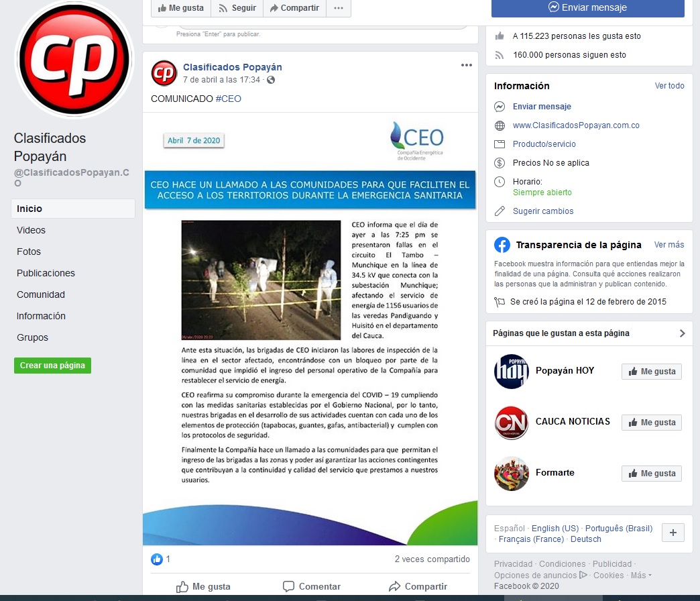
Task: Open www.ClasificadosPopayan.com.co website link
Action: point(576,125)
